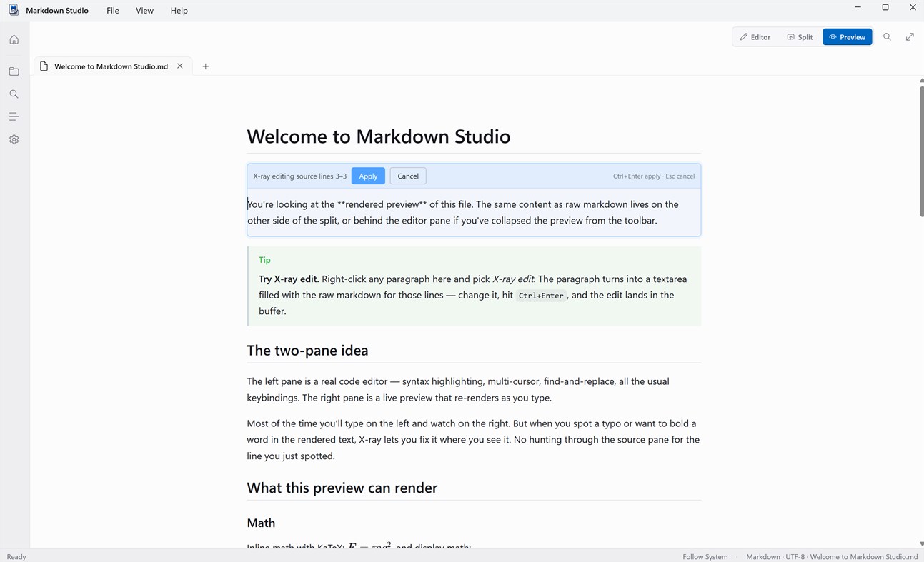The width and height of the screenshot is (924, 562).
Task: Open the sidebar search icon
Action: (x=14, y=94)
